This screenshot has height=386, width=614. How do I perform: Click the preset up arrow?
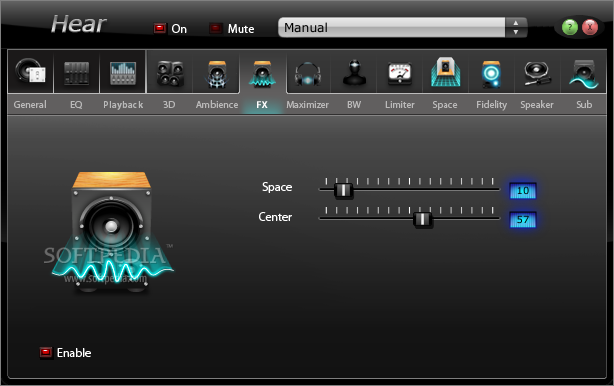516,23
